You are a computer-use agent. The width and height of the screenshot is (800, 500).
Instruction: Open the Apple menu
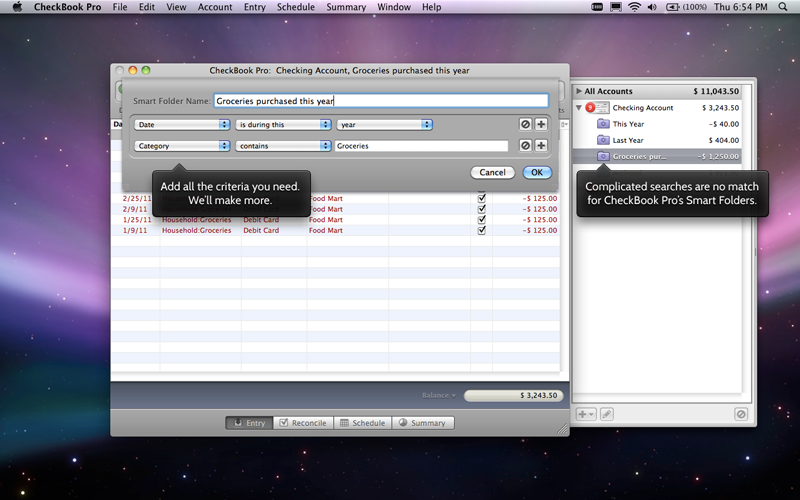[x=17, y=7]
